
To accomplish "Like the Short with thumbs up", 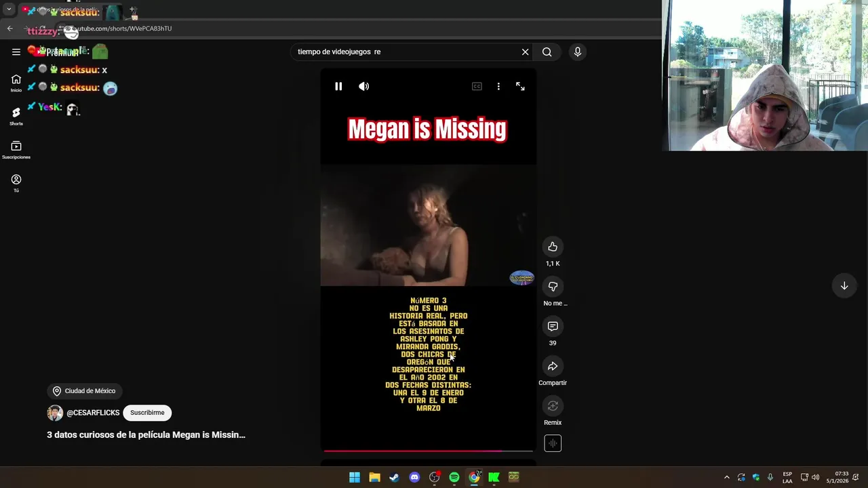I will (553, 247).
